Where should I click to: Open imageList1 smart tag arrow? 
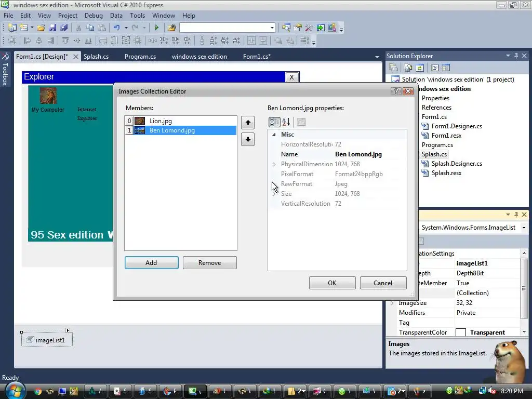pos(68,330)
